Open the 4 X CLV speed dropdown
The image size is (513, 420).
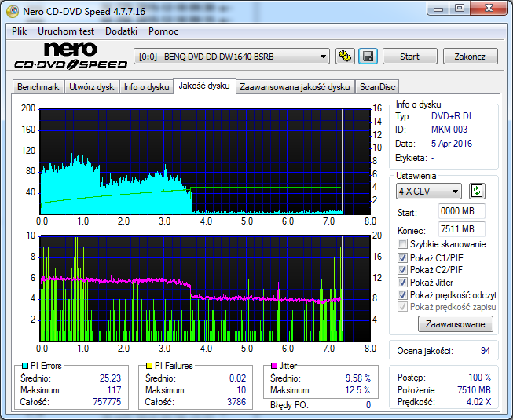pos(429,192)
